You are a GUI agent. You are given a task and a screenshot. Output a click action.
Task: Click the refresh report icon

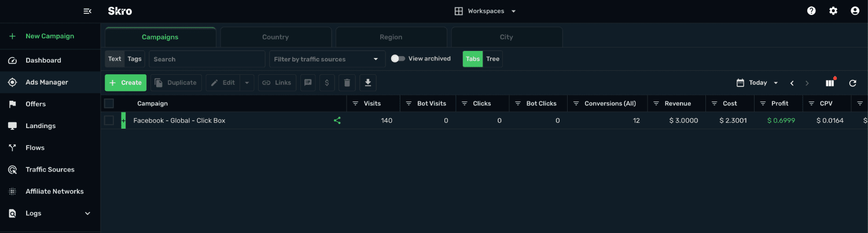point(852,83)
